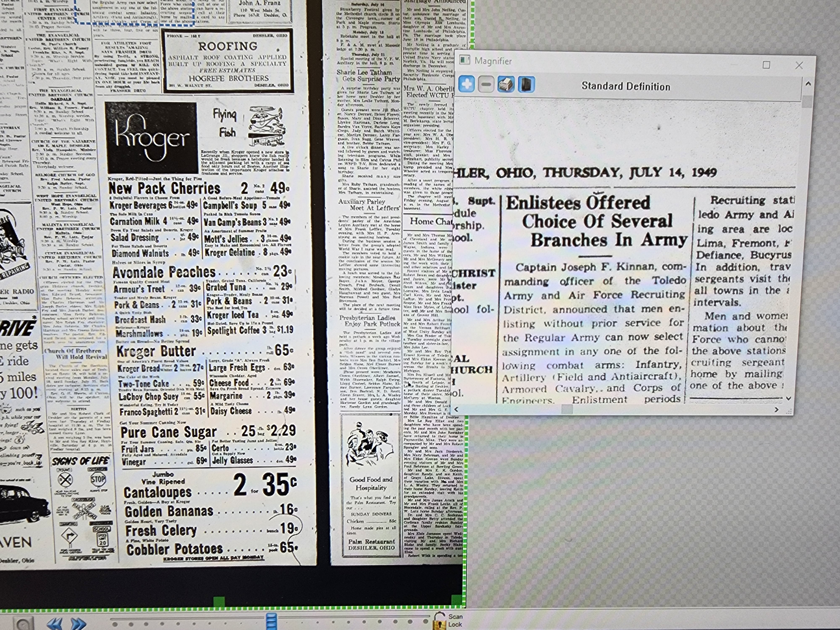Viewport: 840px width, 630px height.
Task: Click the printer icon in the Magnifier toolbar
Action: [x=506, y=84]
